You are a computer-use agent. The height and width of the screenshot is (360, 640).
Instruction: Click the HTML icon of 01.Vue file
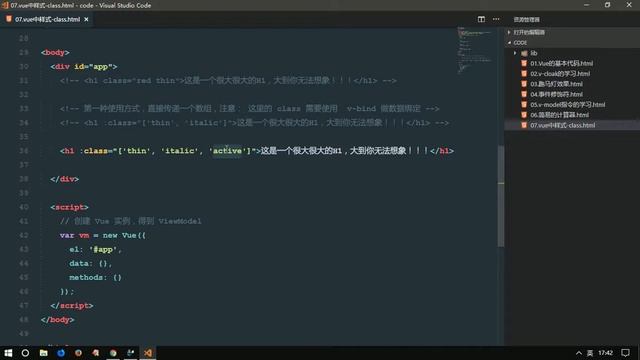tap(524, 63)
